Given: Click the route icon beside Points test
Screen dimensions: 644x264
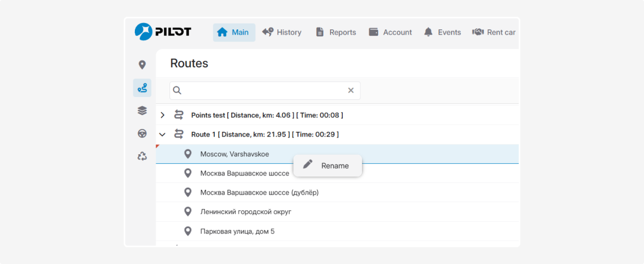Looking at the screenshot, I should click(179, 115).
